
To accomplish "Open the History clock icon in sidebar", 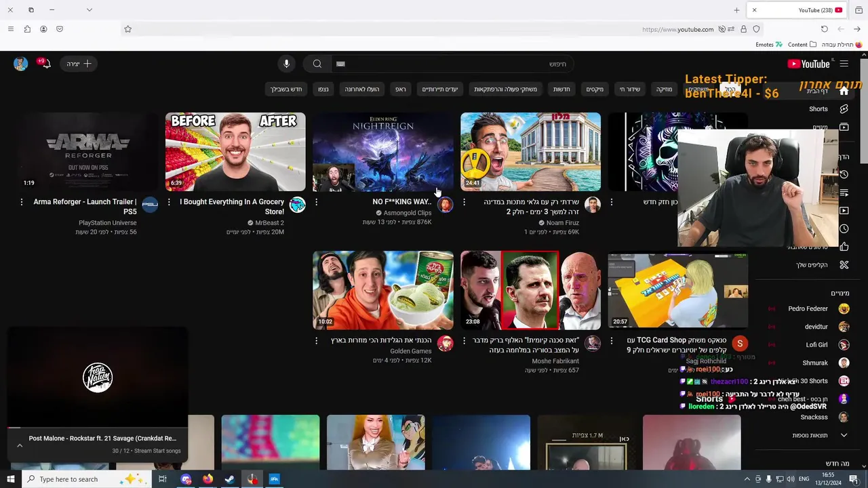I will 844,174.
